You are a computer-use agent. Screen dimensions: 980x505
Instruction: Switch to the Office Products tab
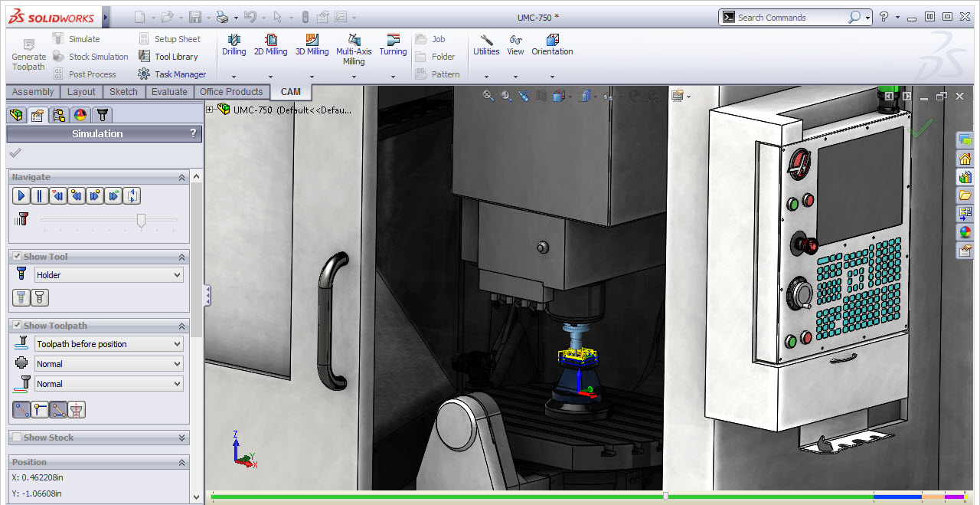[x=231, y=92]
